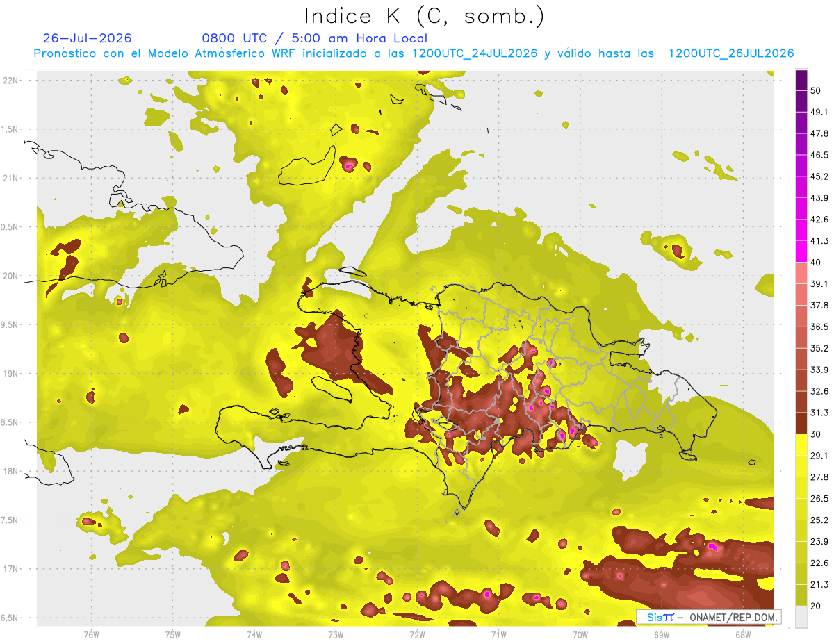Click the colorbar value '36.5'
Image resolution: width=834 pixels, height=644 pixels.
click(819, 327)
